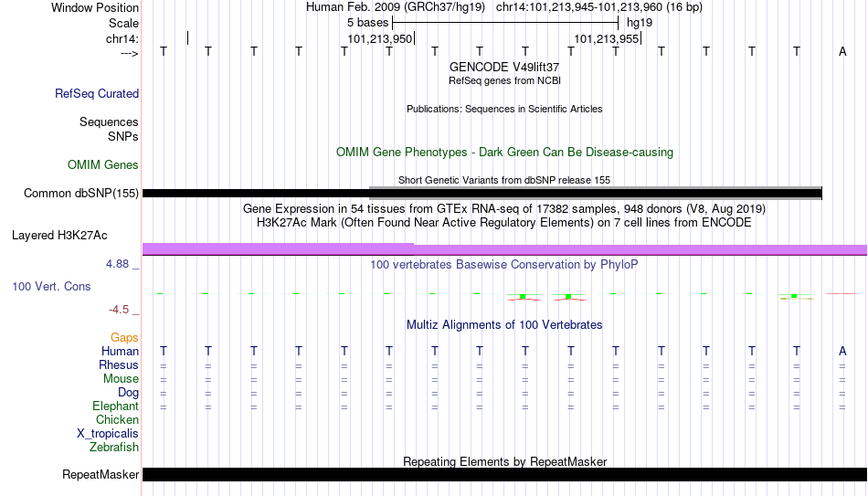Image resolution: width=868 pixels, height=496 pixels.
Task: Click the Sequences track label
Action: [x=109, y=121]
